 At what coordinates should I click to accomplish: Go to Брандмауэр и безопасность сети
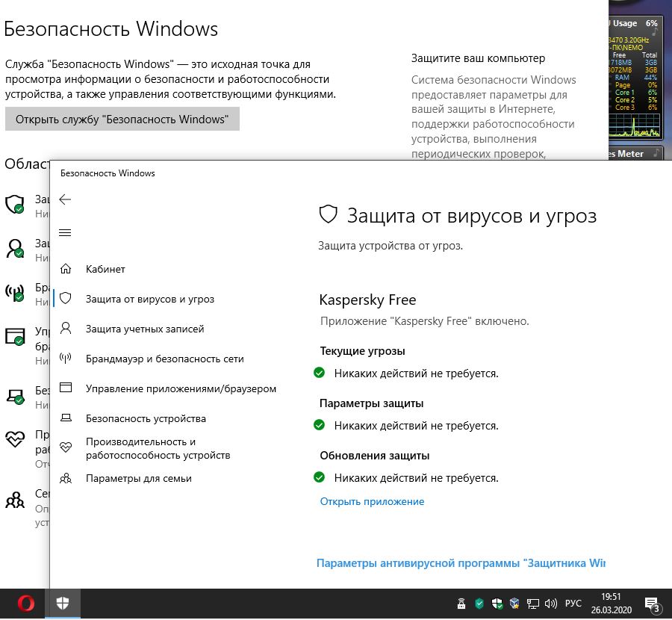pyautogui.click(x=164, y=359)
